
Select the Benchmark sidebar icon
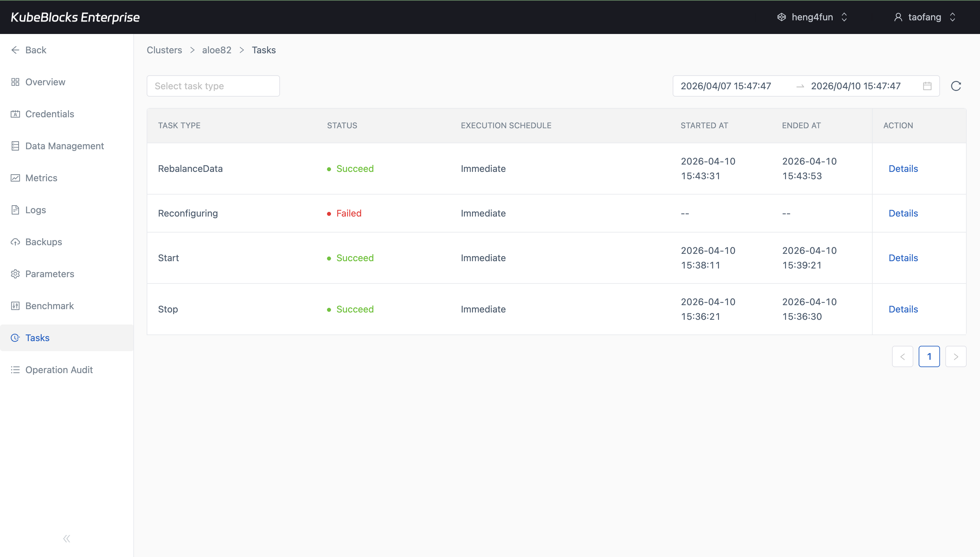pos(15,306)
